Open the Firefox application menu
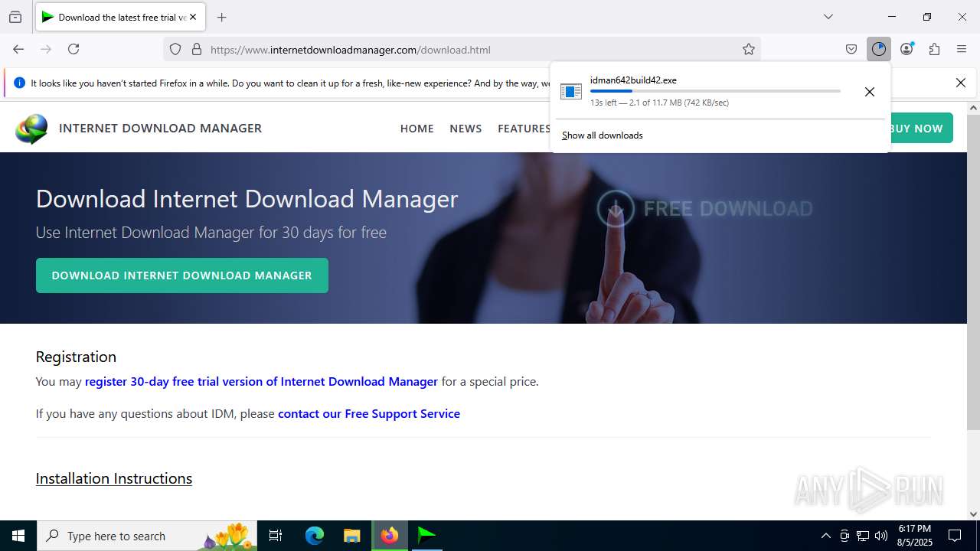This screenshot has width=980, height=551. click(x=962, y=49)
